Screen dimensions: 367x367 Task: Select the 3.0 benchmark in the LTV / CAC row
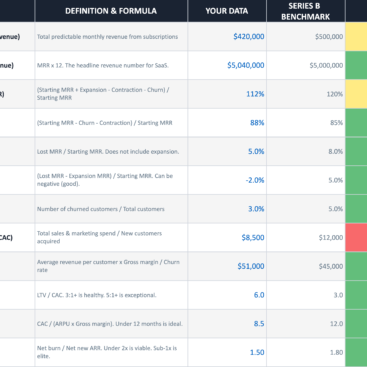[306, 295]
